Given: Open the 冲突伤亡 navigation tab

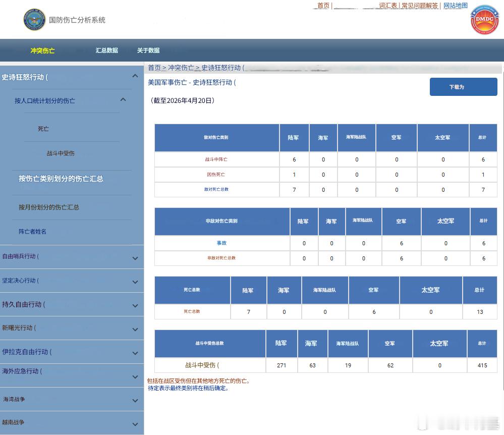Looking at the screenshot, I should tap(42, 50).
